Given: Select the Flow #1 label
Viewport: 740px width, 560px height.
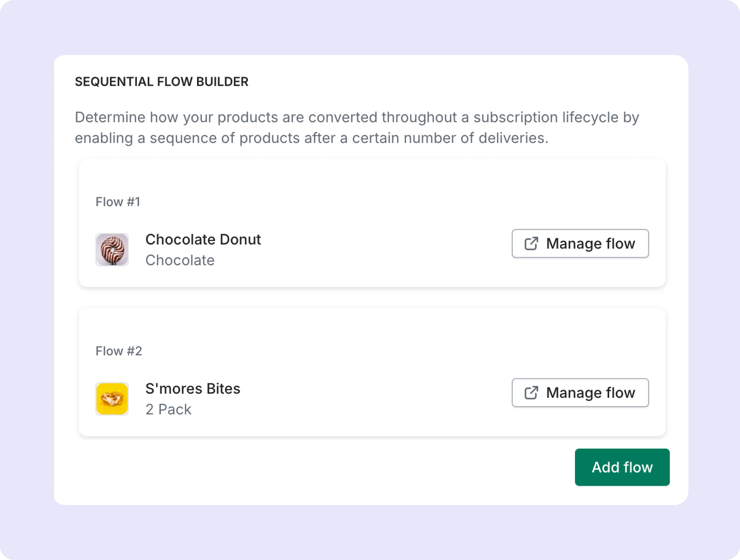Looking at the screenshot, I should (x=118, y=202).
